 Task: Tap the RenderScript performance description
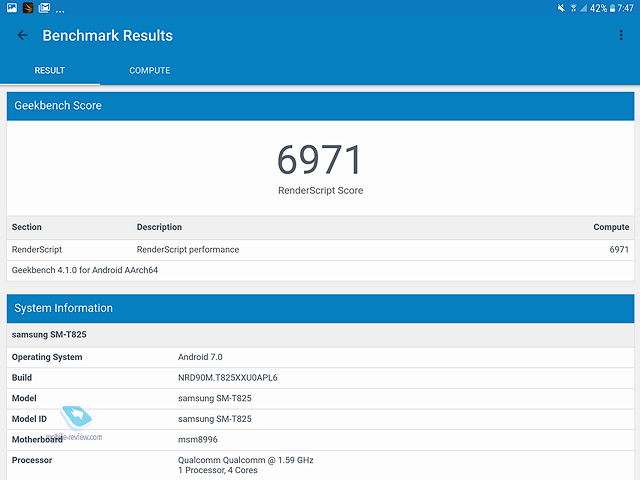[188, 249]
